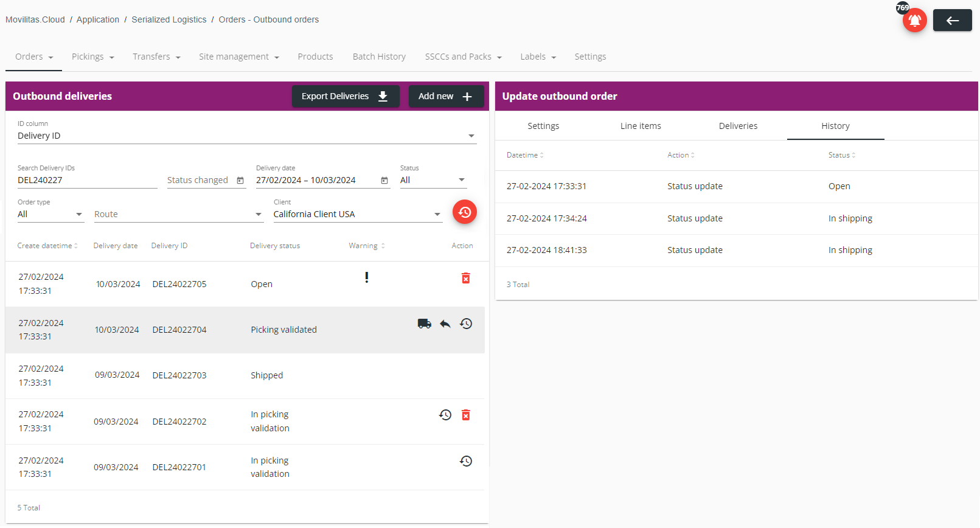This screenshot has height=528, width=980.
Task: Open the Labels menu
Action: coord(538,57)
